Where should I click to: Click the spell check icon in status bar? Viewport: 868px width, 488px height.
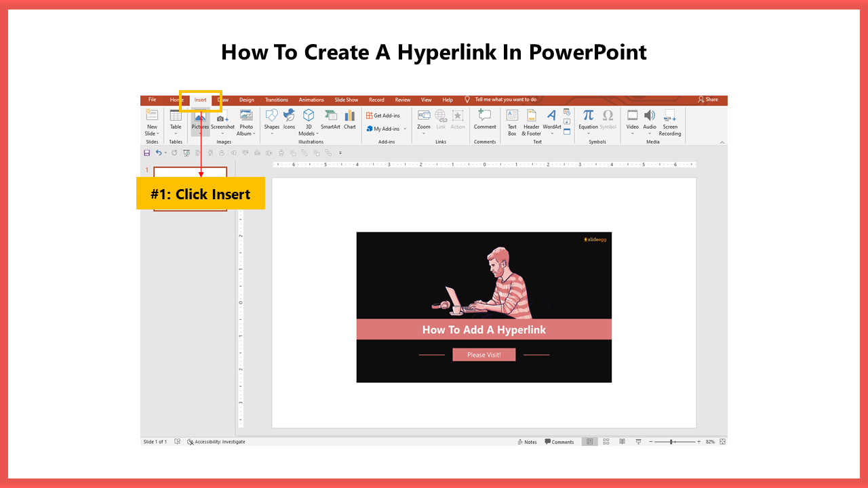click(177, 442)
